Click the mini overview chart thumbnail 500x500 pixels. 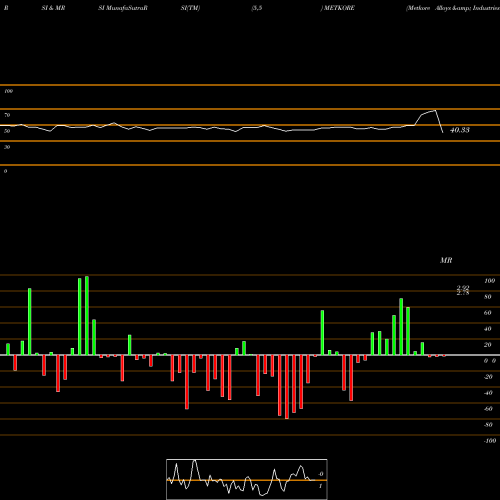pyautogui.click(x=247, y=479)
